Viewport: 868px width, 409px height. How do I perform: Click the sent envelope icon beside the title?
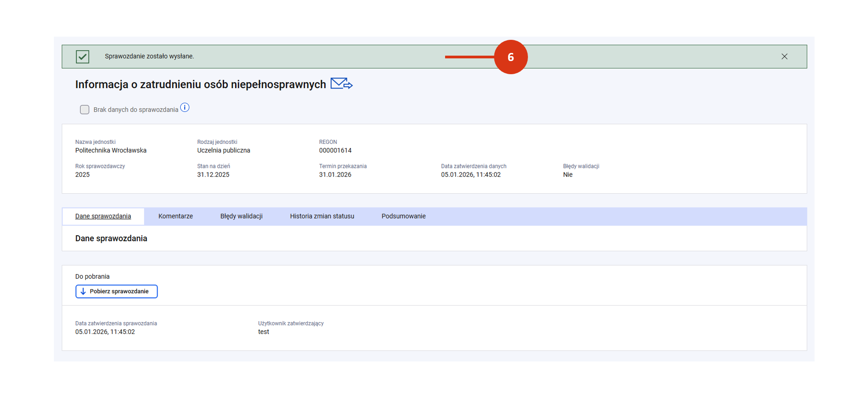(x=341, y=84)
